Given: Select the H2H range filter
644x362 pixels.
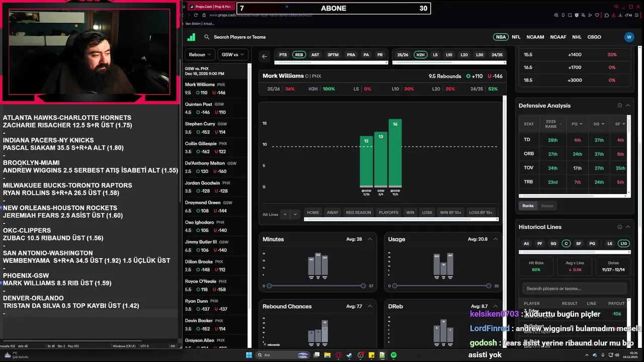Looking at the screenshot, I should (x=420, y=55).
